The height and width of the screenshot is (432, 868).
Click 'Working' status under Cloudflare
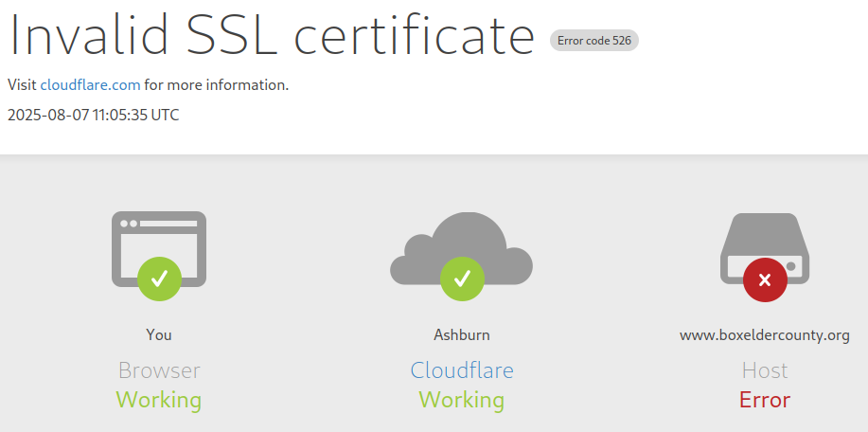[462, 401]
